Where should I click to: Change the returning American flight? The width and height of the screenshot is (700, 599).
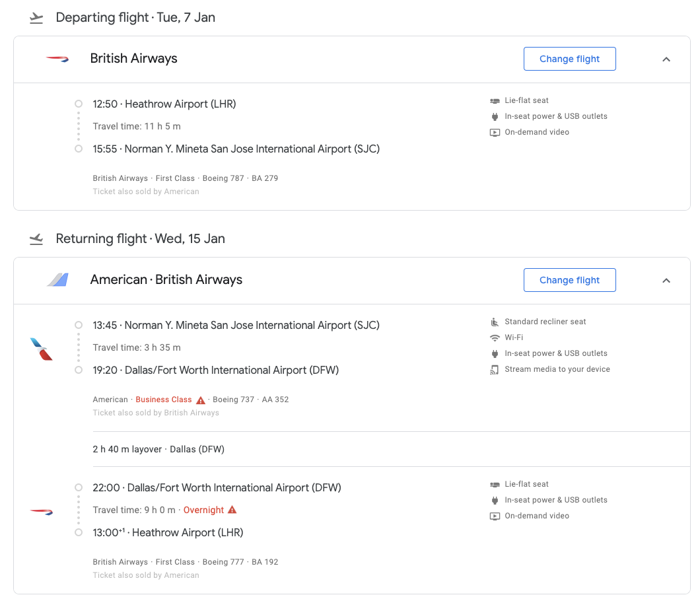[x=569, y=280]
